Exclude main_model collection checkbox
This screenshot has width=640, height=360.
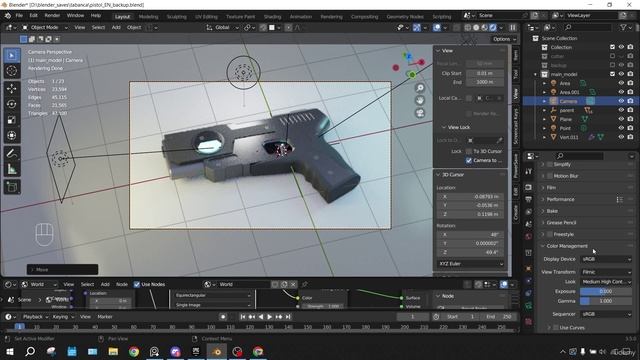point(612,74)
